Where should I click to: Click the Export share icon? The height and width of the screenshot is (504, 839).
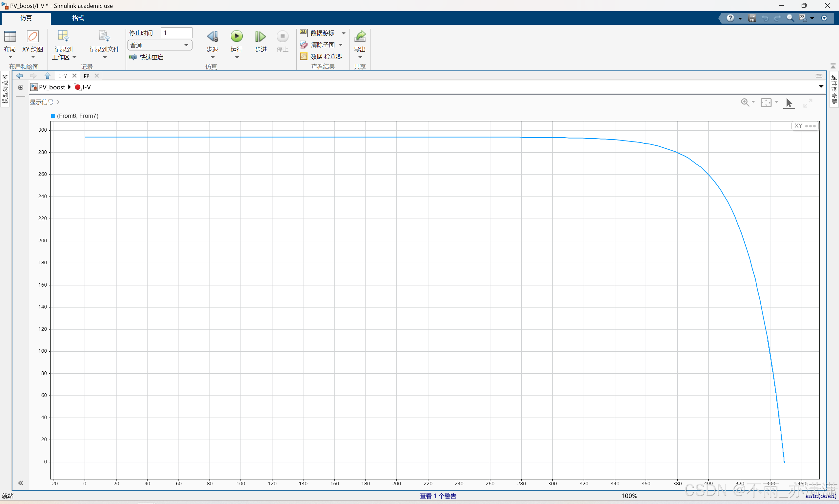click(360, 37)
